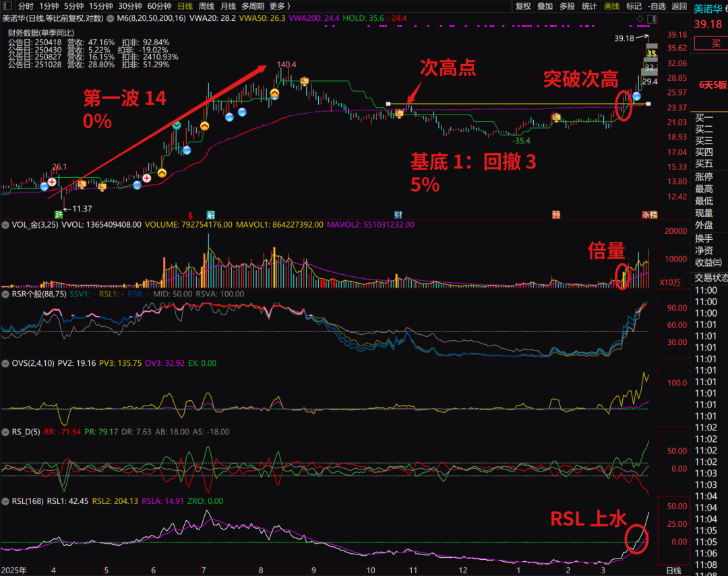The image size is (728, 576).
Task: Open the 解 event marker on timeline
Action: [210, 215]
